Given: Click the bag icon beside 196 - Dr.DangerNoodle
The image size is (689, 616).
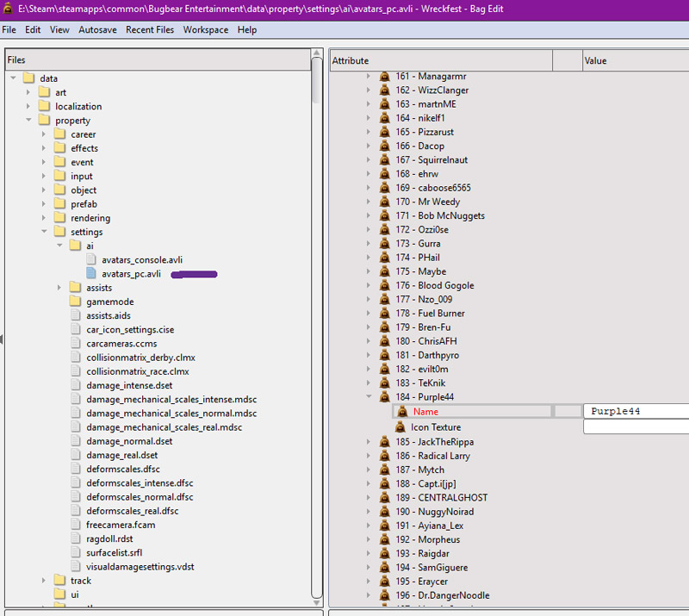Looking at the screenshot, I should pos(384,595).
